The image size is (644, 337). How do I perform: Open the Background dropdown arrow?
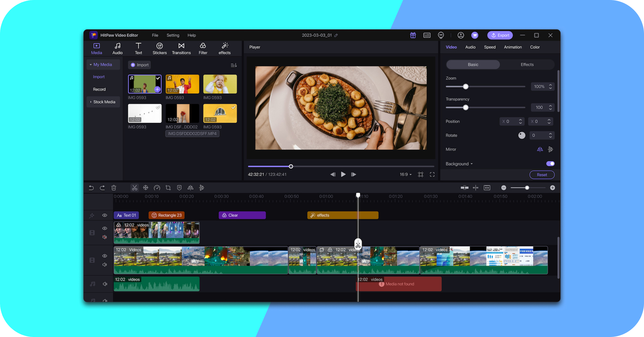pyautogui.click(x=472, y=164)
